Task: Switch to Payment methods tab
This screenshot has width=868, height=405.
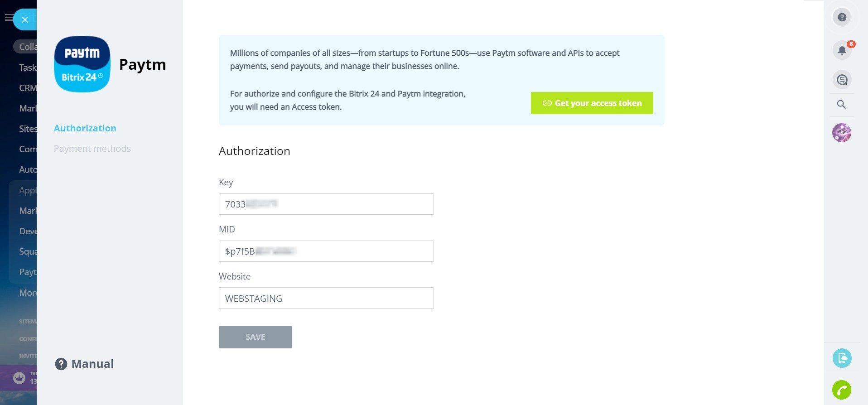Action: pyautogui.click(x=92, y=149)
